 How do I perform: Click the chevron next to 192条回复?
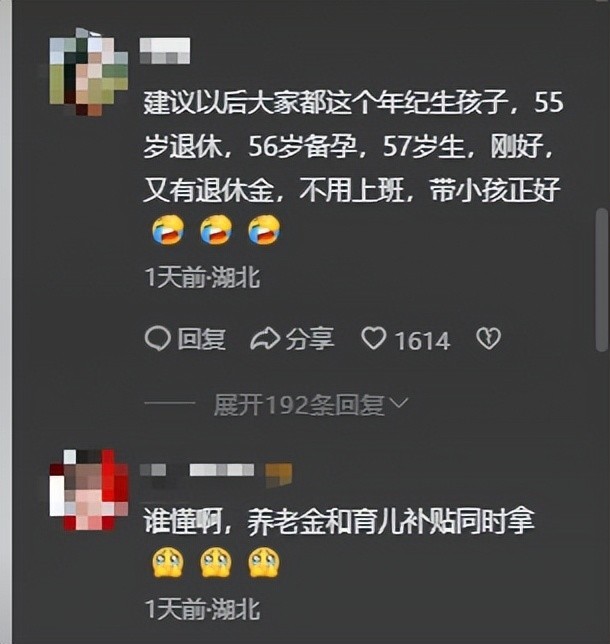tap(398, 403)
